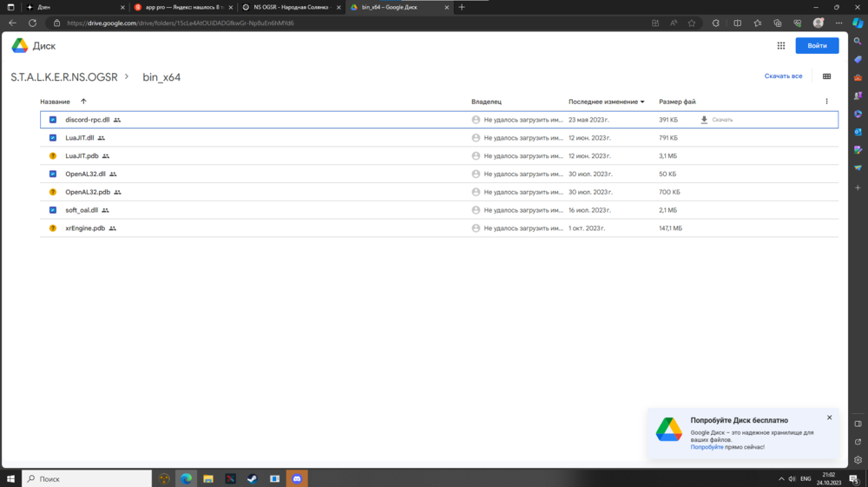Open the column options three-dot menu
This screenshot has width=868, height=487.
coord(826,102)
